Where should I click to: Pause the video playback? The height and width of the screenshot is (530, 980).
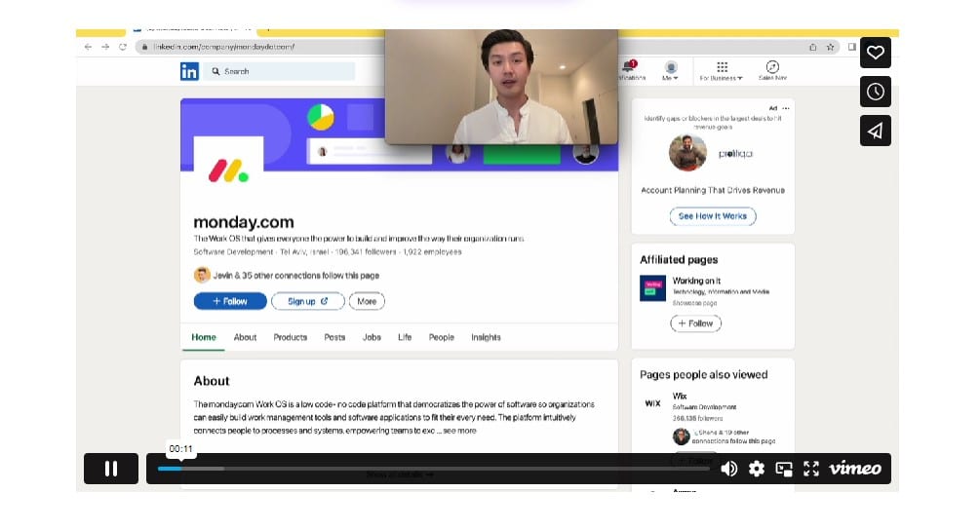111,469
